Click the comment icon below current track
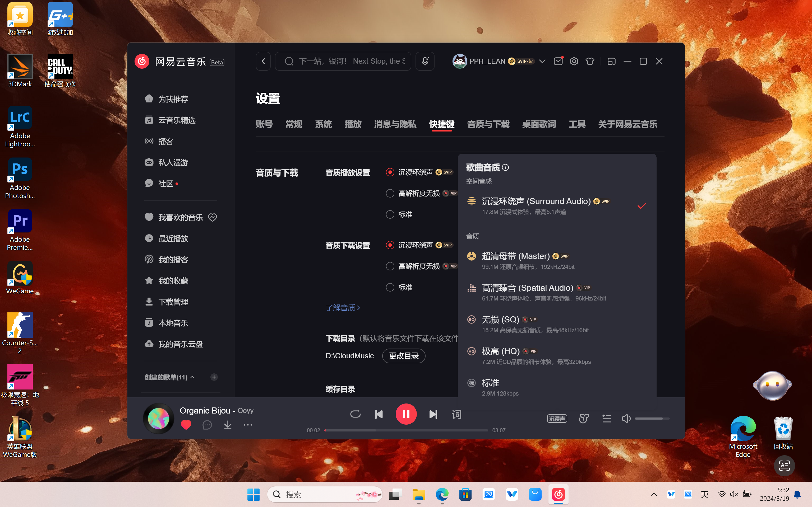This screenshot has width=812, height=507. pos(207,425)
